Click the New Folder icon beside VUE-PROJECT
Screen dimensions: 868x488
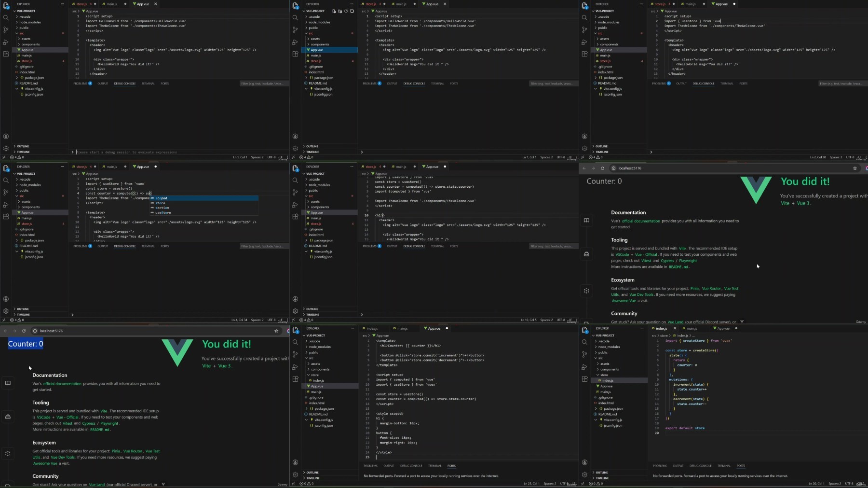click(x=340, y=11)
